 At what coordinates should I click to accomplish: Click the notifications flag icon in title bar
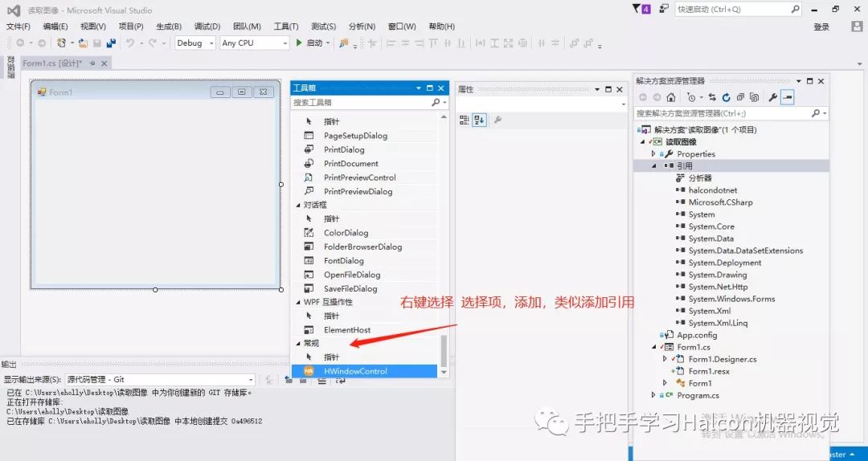point(641,10)
